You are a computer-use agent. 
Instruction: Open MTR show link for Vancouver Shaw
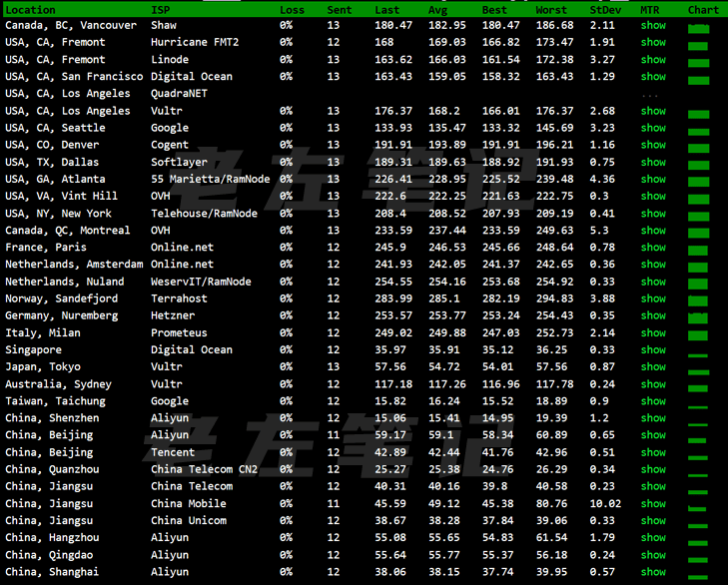tap(653, 25)
